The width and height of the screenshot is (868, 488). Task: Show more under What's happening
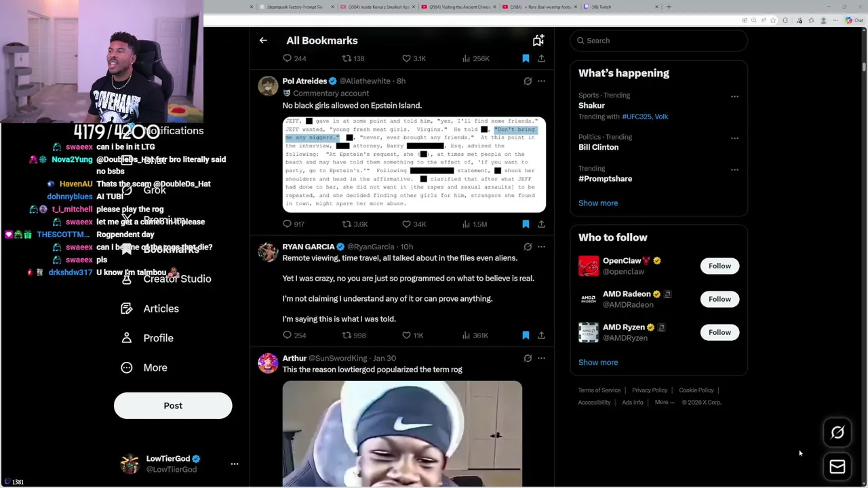point(598,203)
